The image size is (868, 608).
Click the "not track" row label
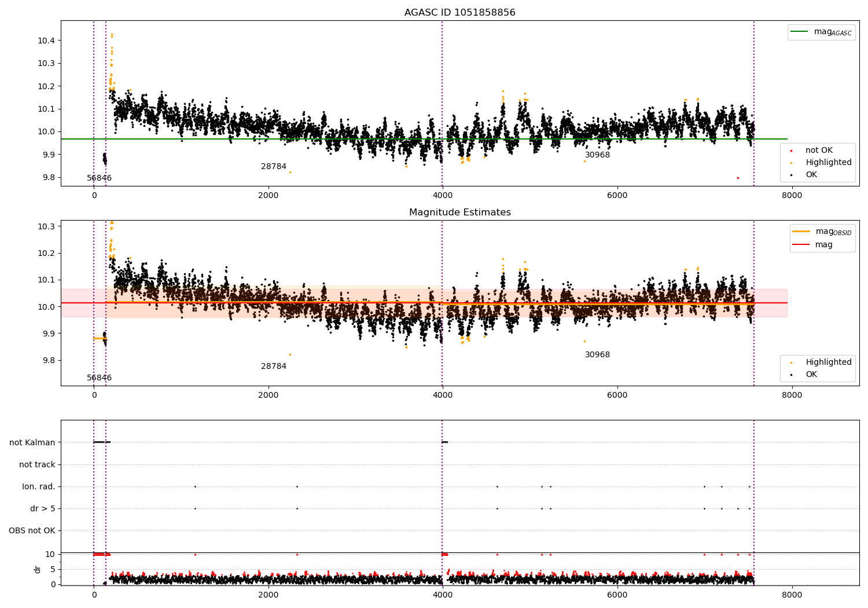[37, 465]
